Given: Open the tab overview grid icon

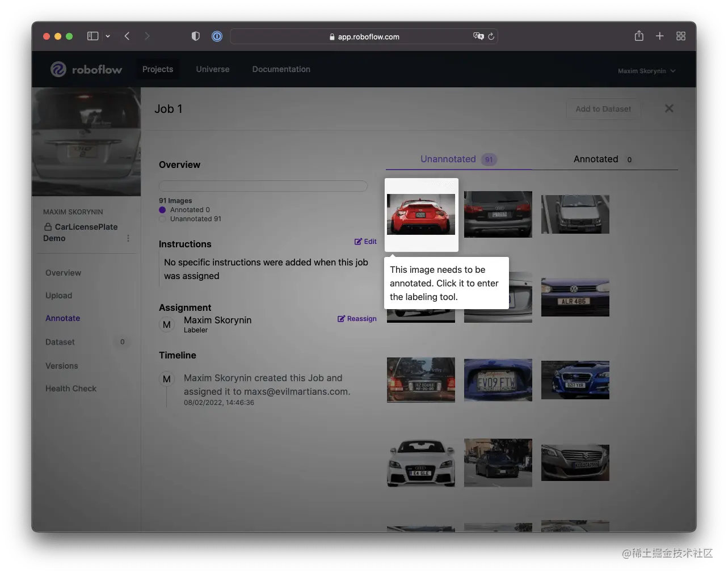Looking at the screenshot, I should (681, 36).
